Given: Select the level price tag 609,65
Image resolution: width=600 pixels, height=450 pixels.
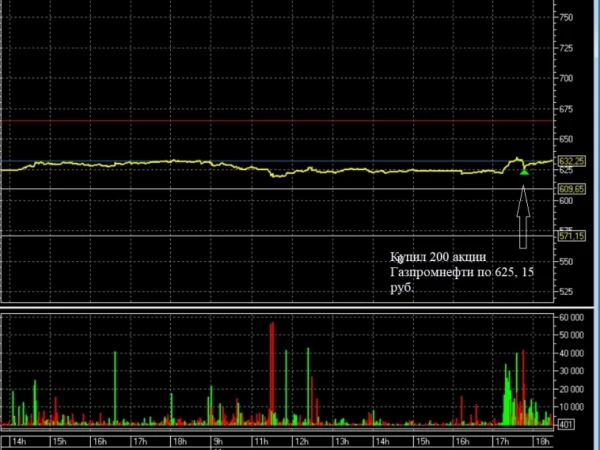Looking at the screenshot, I should click(572, 189).
